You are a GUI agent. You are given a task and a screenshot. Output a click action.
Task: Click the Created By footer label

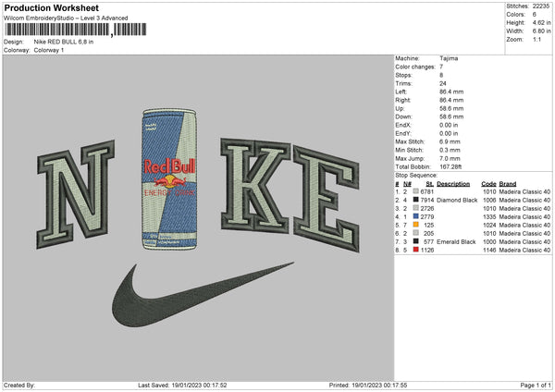coord(19,386)
